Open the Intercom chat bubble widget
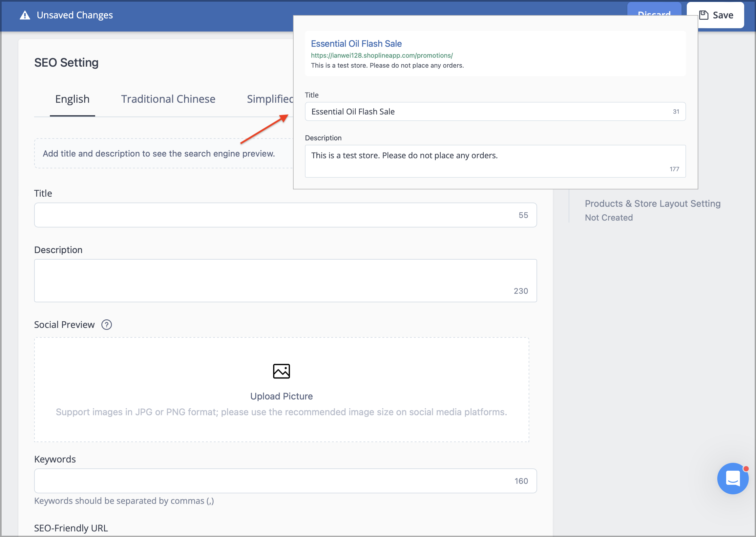 (x=732, y=479)
